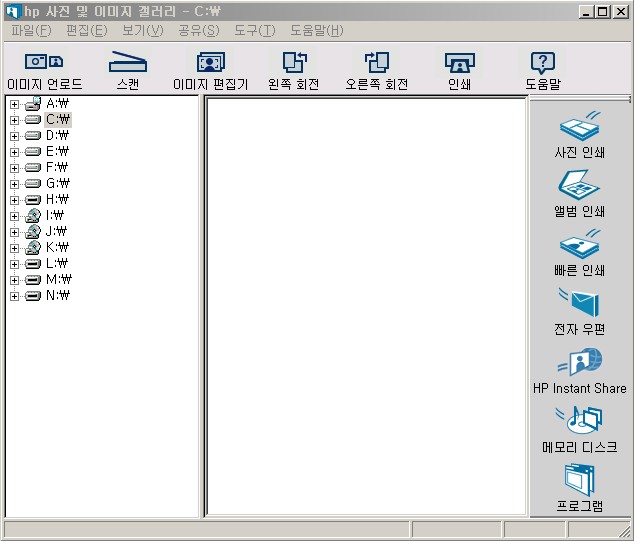Screen dimensions: 634x541
Task: Select the G:₩ tree label
Action: click(x=58, y=184)
